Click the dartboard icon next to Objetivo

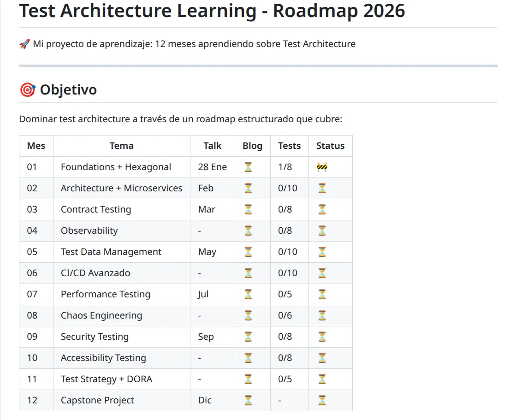pos(26,89)
